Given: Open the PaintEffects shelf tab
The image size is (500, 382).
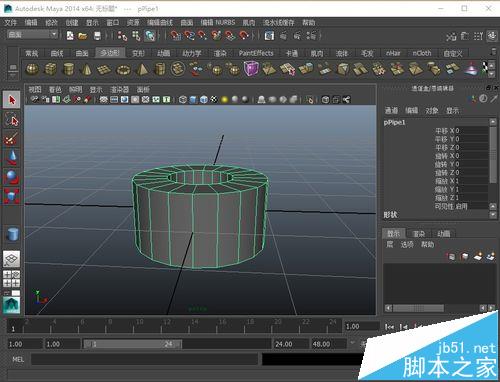Looking at the screenshot, I should 256,53.
